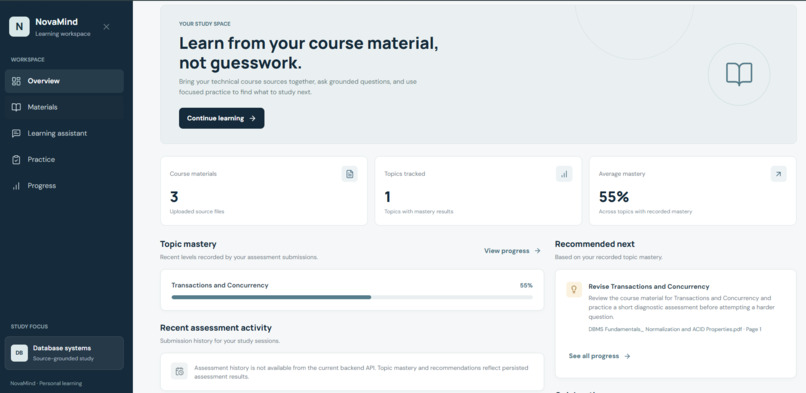Click the NovaMind · Personal learning footer text
806x393 pixels.
pyautogui.click(x=46, y=384)
